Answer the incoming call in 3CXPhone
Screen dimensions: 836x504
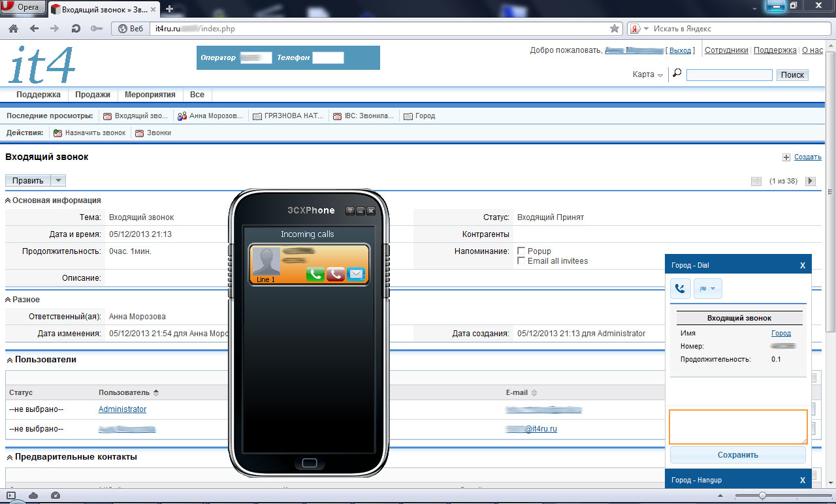coord(315,274)
